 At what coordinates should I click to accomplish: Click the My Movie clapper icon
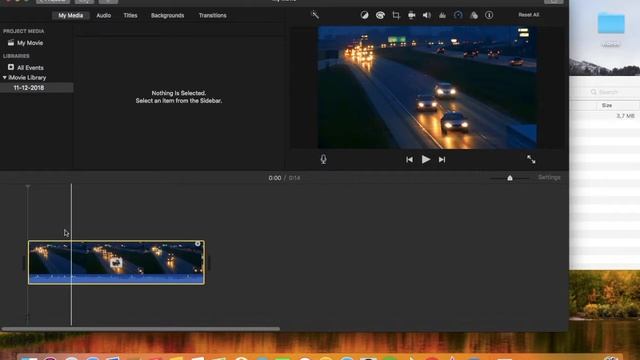pos(11,42)
